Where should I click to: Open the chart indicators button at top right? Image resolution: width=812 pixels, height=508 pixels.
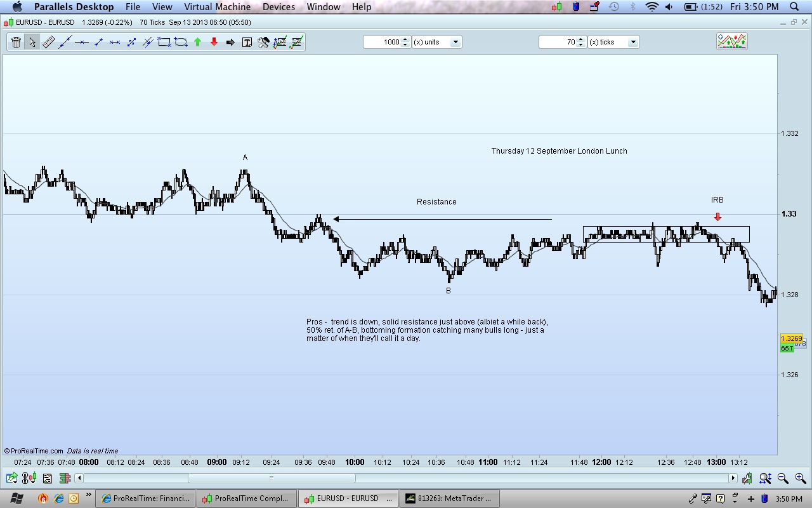pos(731,41)
